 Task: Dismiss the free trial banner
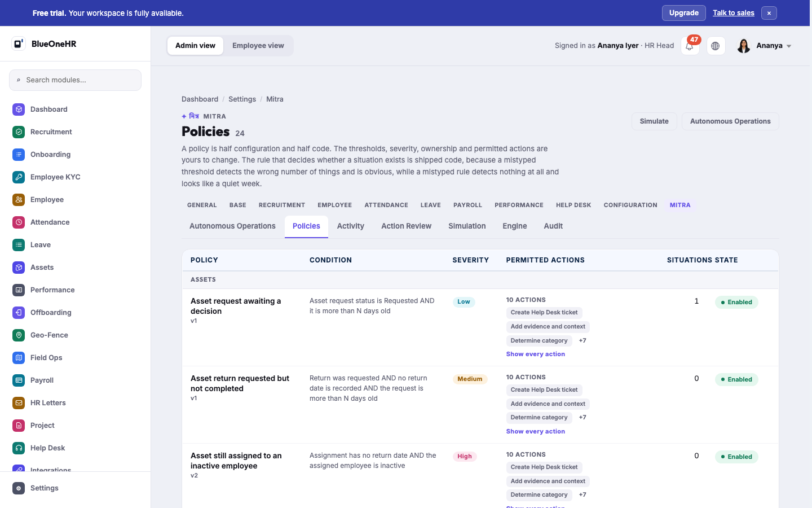[769, 13]
